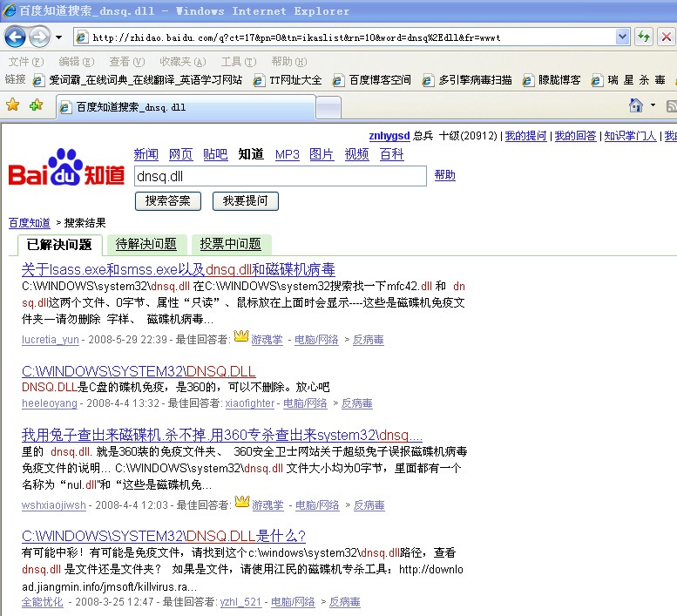Screen dimensions: 677x616
Task: Open 知识掌门人 link
Action: pos(630,136)
